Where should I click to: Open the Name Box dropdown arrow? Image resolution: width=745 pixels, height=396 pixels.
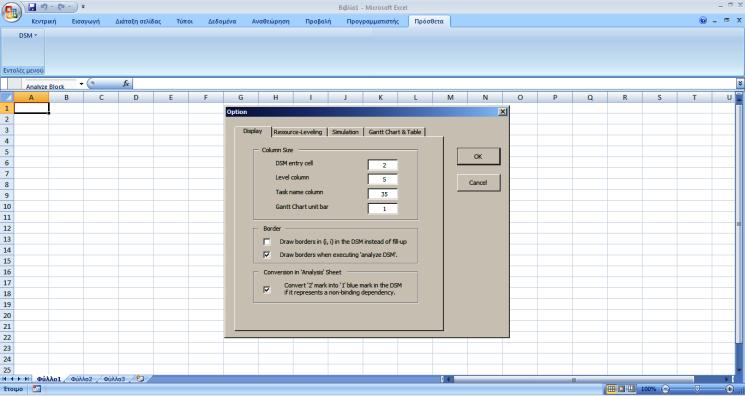pyautogui.click(x=81, y=84)
